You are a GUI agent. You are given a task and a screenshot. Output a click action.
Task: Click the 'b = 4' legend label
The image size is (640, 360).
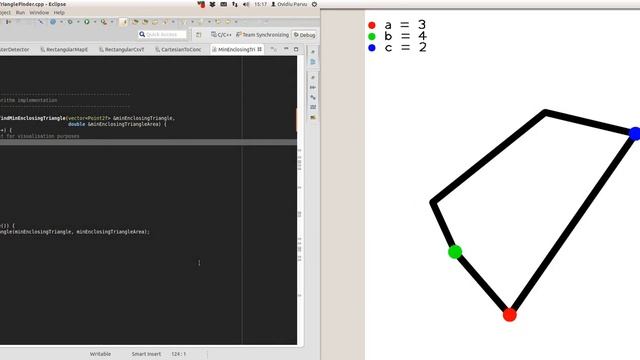click(x=405, y=36)
